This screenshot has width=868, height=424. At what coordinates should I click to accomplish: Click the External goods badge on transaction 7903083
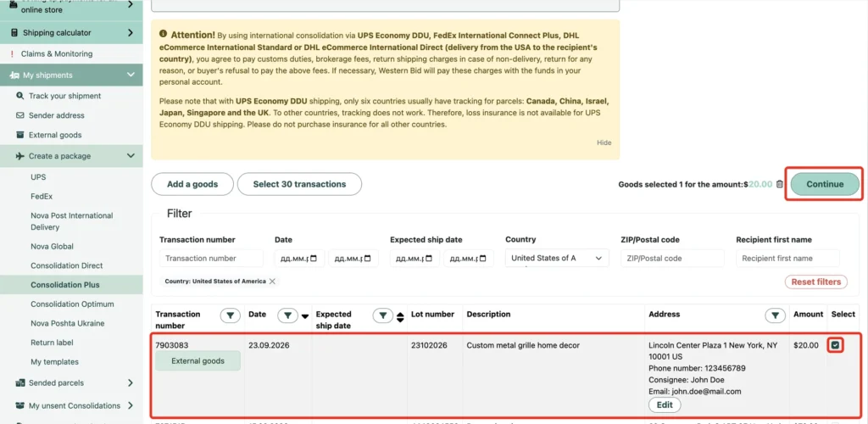point(198,361)
